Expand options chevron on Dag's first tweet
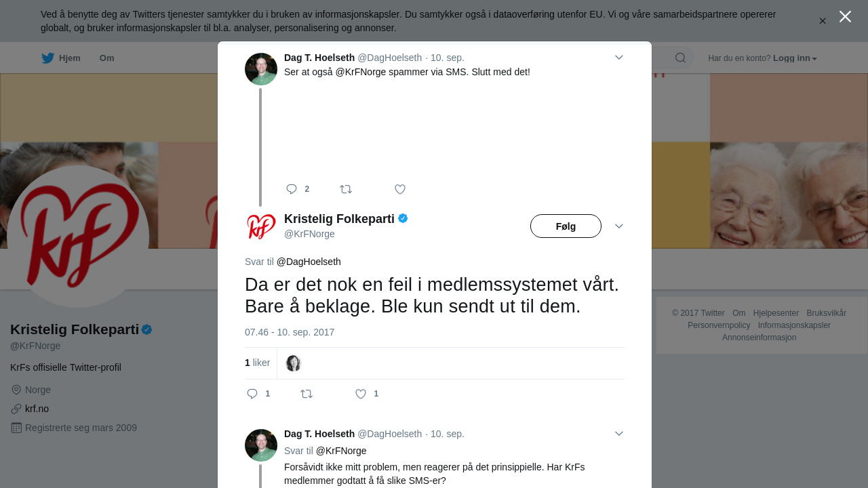Image resolution: width=868 pixels, height=488 pixels. pos(619,58)
